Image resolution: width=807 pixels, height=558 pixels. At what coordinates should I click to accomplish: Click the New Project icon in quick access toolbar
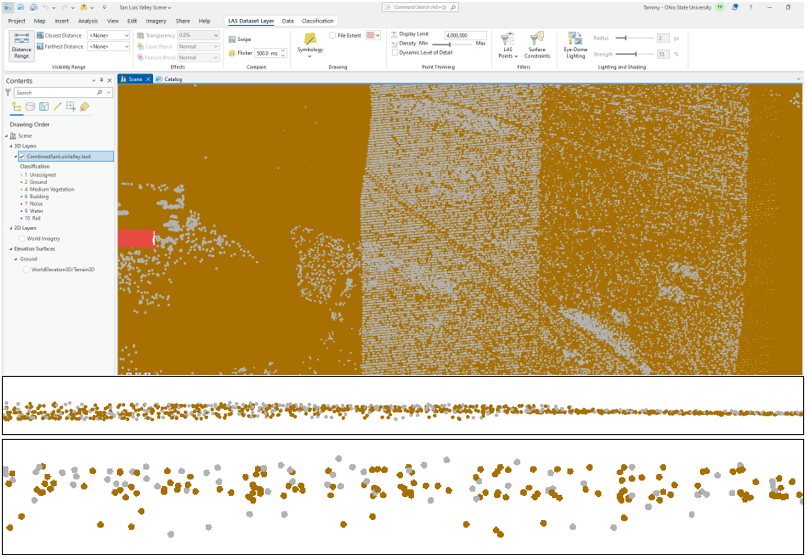[9, 7]
